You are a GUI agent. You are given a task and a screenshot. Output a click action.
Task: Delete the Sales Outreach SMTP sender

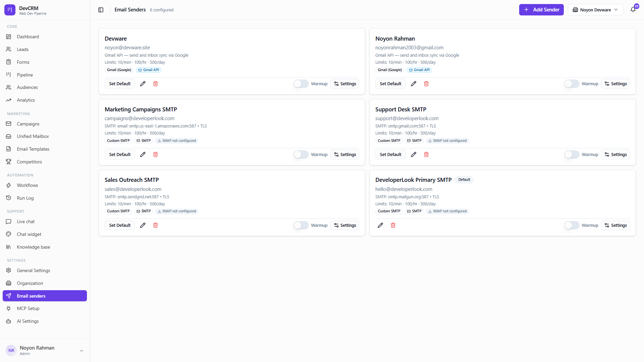coord(155,225)
